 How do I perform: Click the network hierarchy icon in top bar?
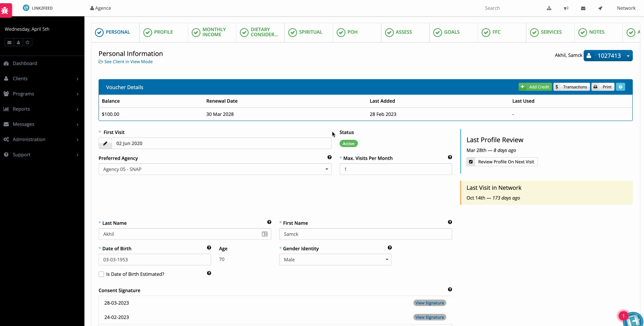tap(549, 8)
